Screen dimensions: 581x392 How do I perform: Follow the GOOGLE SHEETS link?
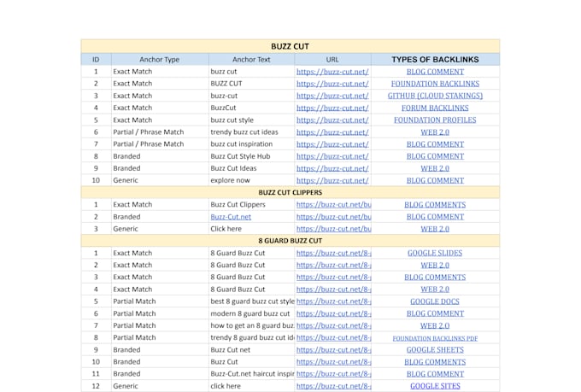tap(435, 350)
